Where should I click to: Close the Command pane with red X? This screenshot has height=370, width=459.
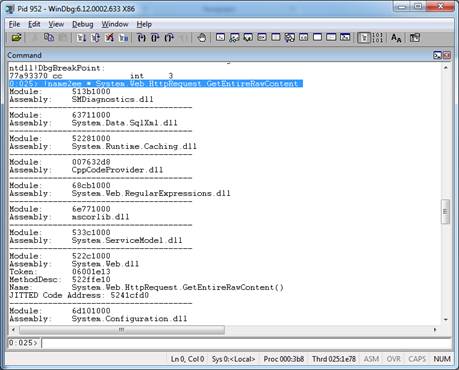point(447,55)
